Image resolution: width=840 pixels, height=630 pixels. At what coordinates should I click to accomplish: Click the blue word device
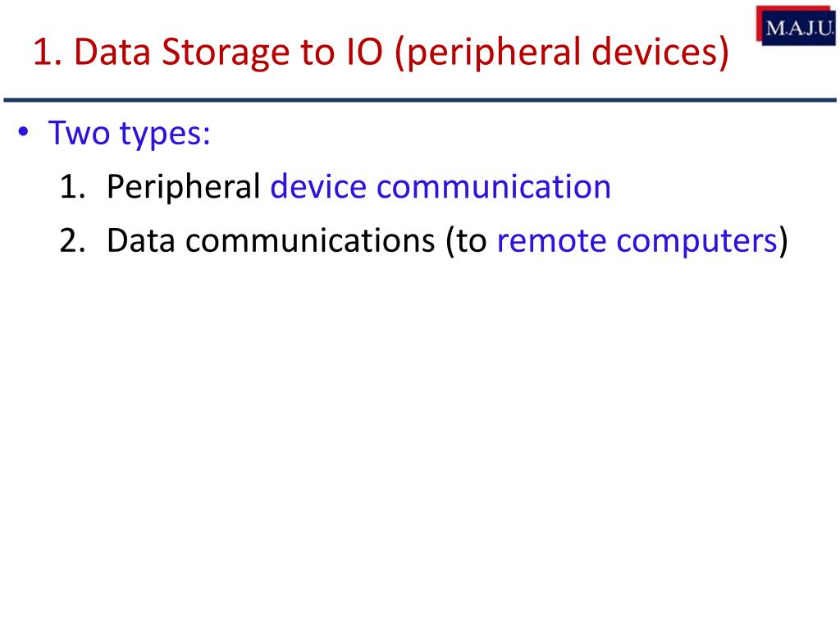[x=318, y=186]
